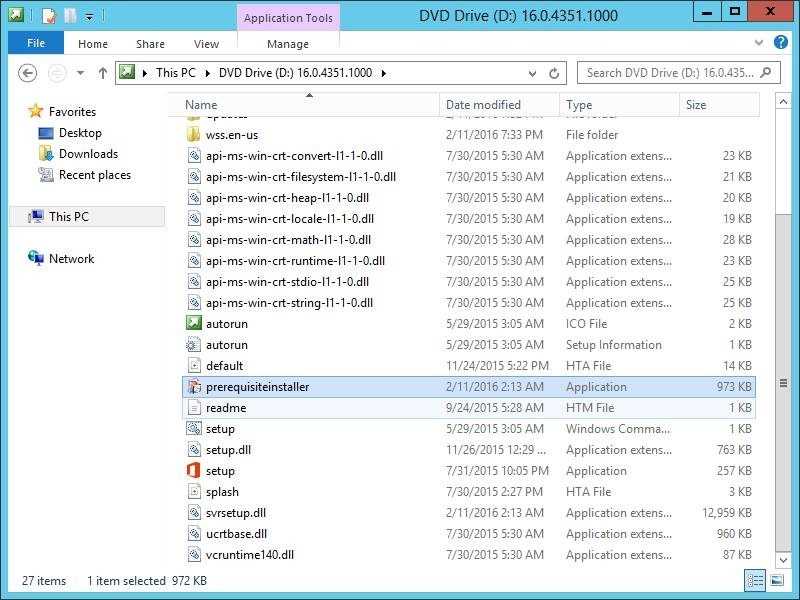Expand the ribbon with the chevron

pyautogui.click(x=759, y=43)
